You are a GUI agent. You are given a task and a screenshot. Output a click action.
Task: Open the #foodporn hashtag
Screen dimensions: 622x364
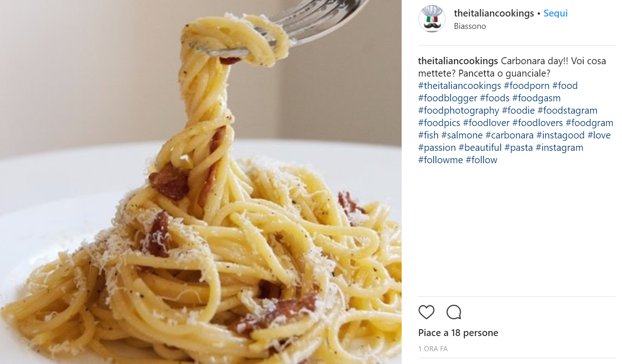click(527, 86)
